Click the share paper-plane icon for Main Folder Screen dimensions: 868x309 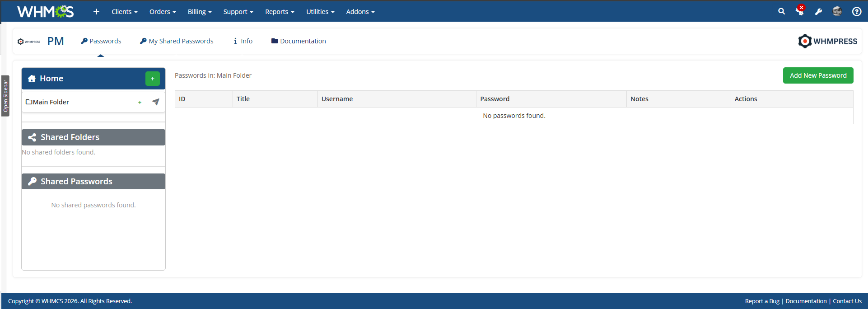pyautogui.click(x=156, y=102)
